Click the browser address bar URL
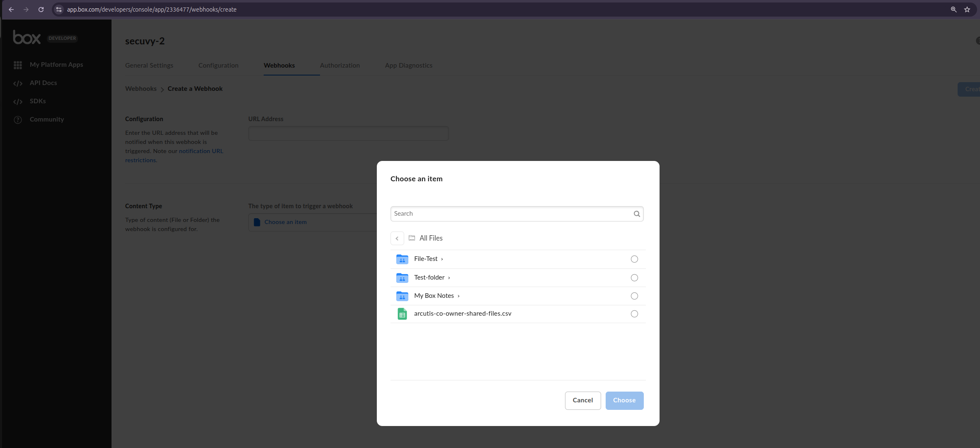 pos(152,10)
